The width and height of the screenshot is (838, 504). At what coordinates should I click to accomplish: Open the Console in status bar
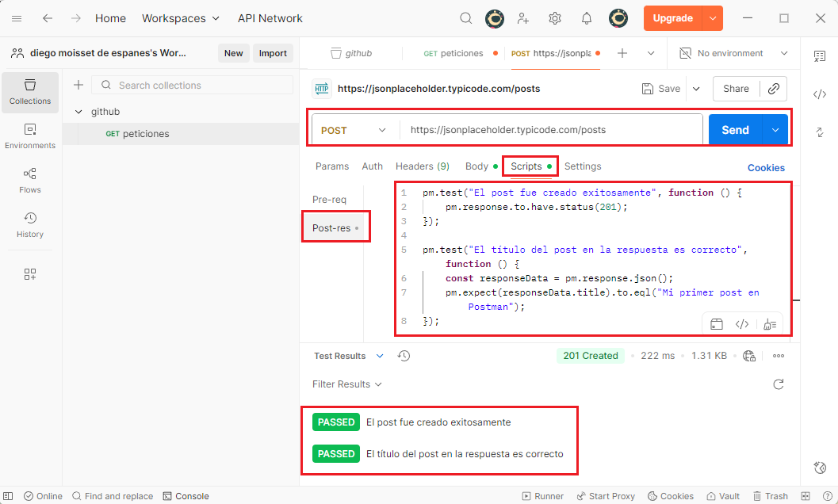[186, 496]
